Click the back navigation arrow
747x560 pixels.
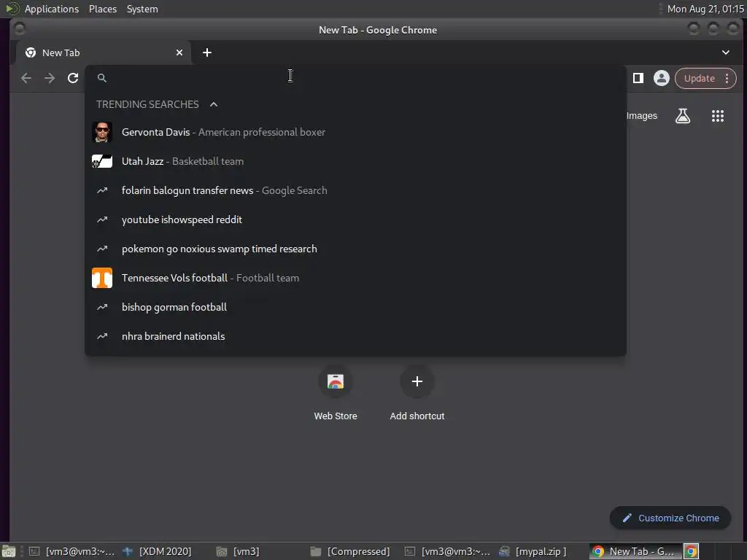coord(26,78)
